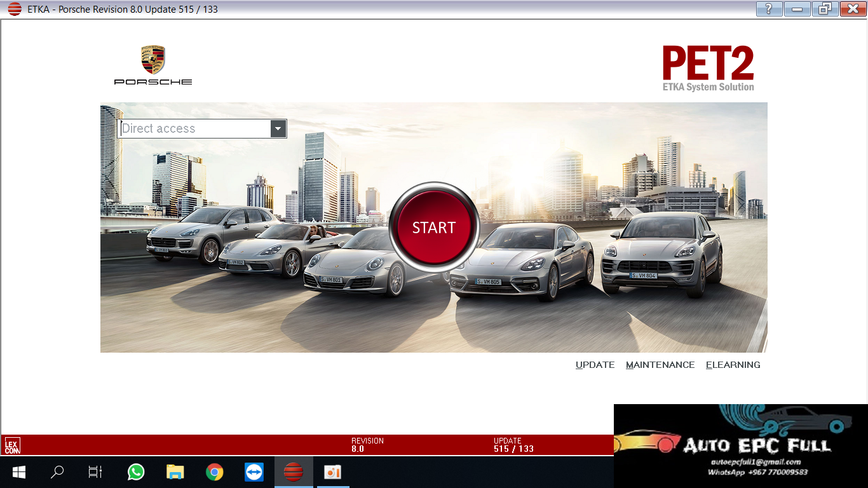This screenshot has height=488, width=868.
Task: Open the UPDATE link
Action: (x=595, y=365)
